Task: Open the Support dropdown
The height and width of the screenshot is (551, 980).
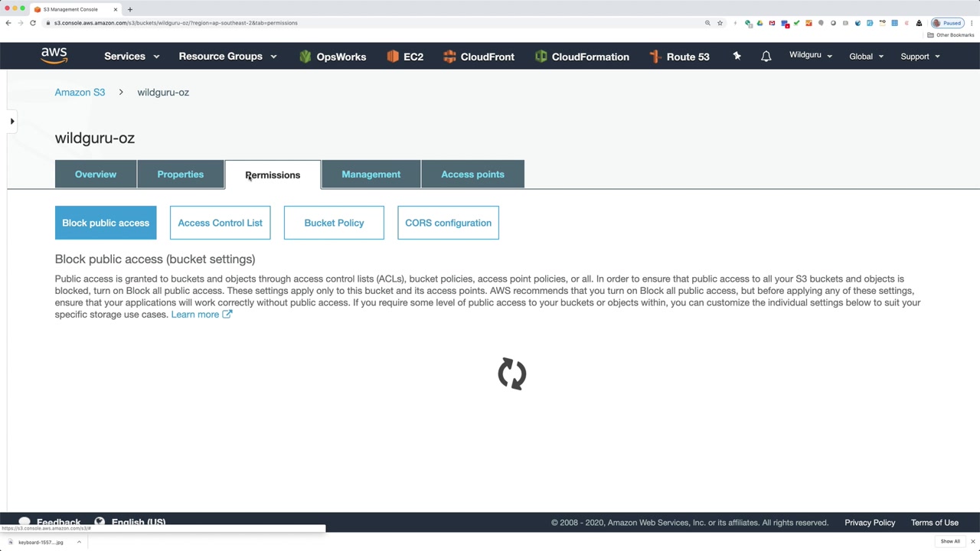Action: coord(920,57)
